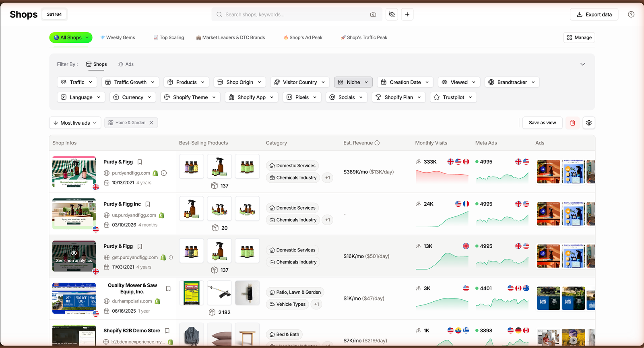
Task: Open the Lawnstar product thumbnail
Action: tap(192, 293)
